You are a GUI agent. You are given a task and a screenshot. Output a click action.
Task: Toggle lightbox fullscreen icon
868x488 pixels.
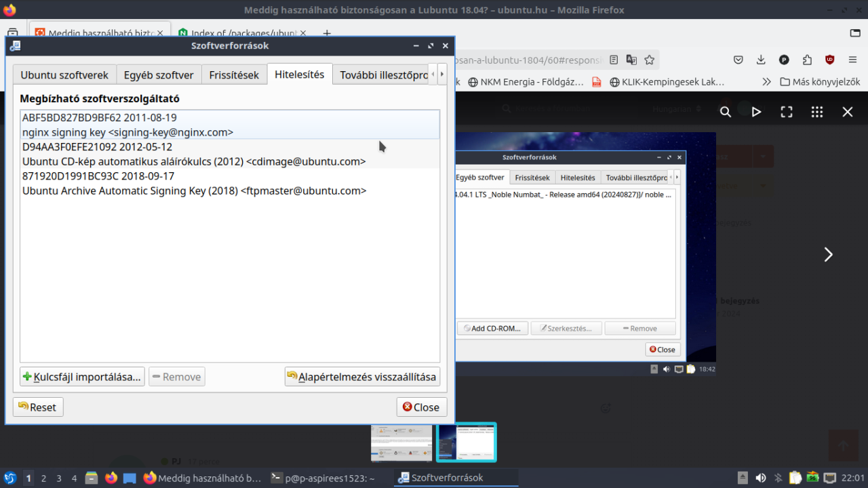(787, 112)
